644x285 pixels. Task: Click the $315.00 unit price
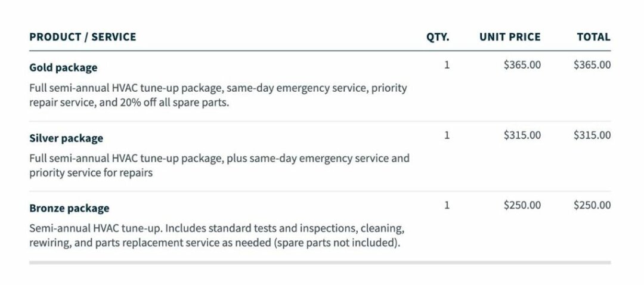pyautogui.click(x=522, y=135)
